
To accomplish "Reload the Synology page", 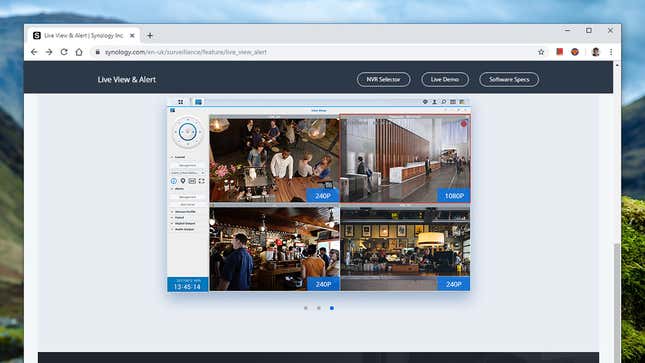I will 64,52.
